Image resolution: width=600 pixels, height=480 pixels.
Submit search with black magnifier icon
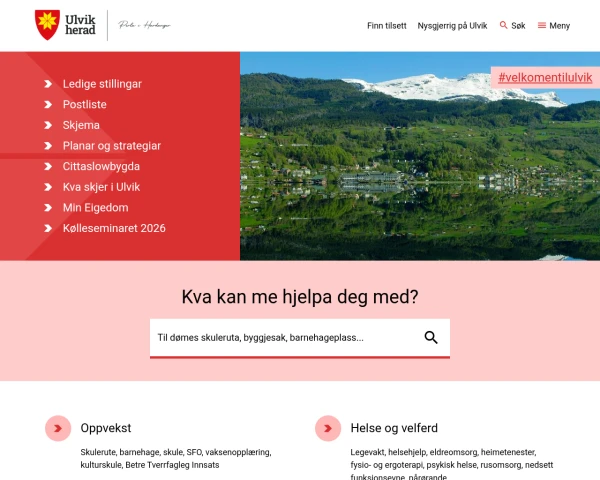click(x=430, y=337)
